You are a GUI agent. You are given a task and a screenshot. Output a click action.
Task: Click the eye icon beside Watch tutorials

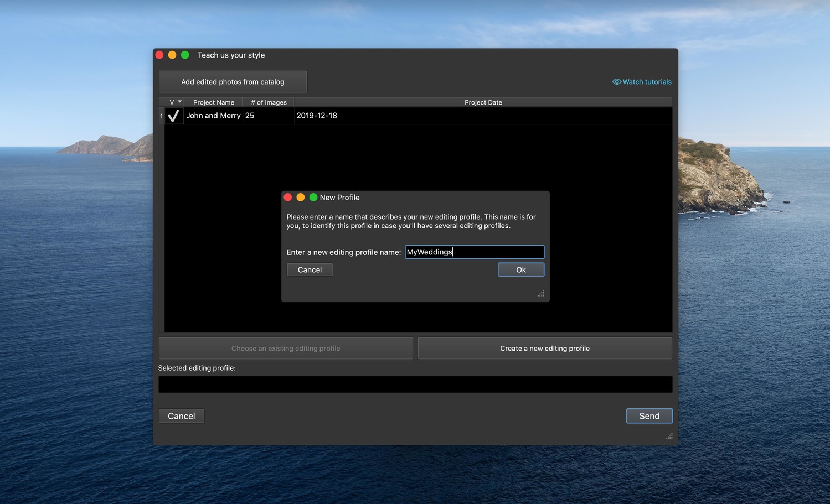[x=616, y=81]
